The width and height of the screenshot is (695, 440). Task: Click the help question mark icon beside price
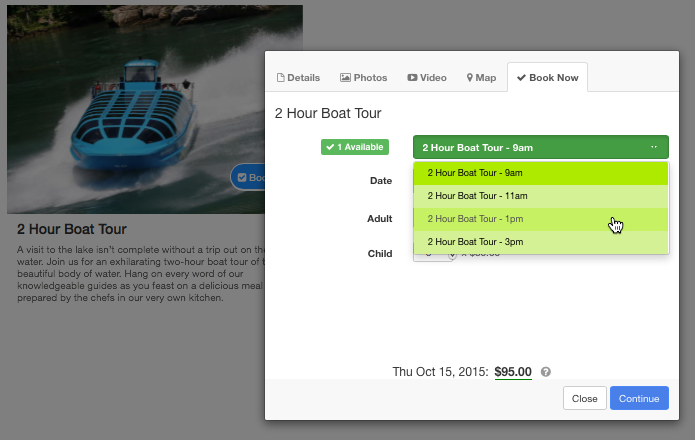pyautogui.click(x=546, y=372)
